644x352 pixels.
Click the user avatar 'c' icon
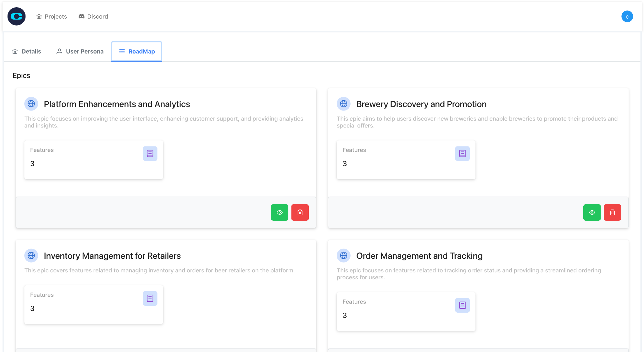pyautogui.click(x=627, y=16)
